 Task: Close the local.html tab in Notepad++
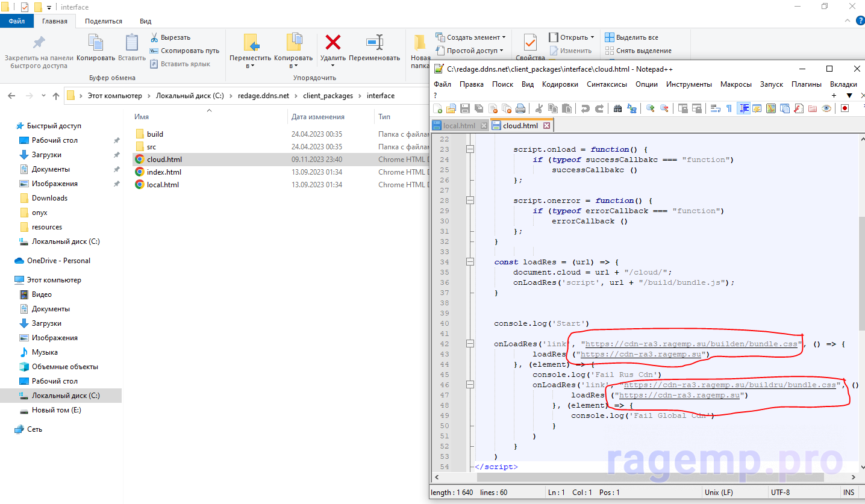[484, 126]
